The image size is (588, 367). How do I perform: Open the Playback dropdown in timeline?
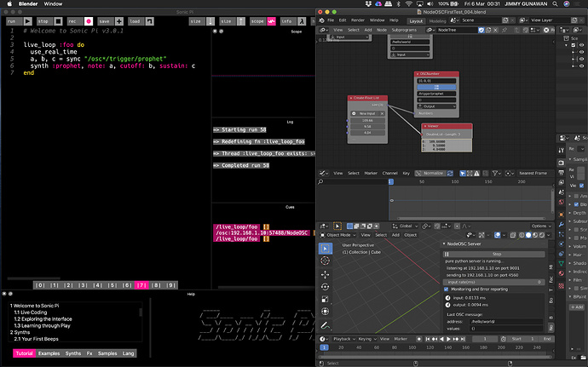pyautogui.click(x=344, y=339)
